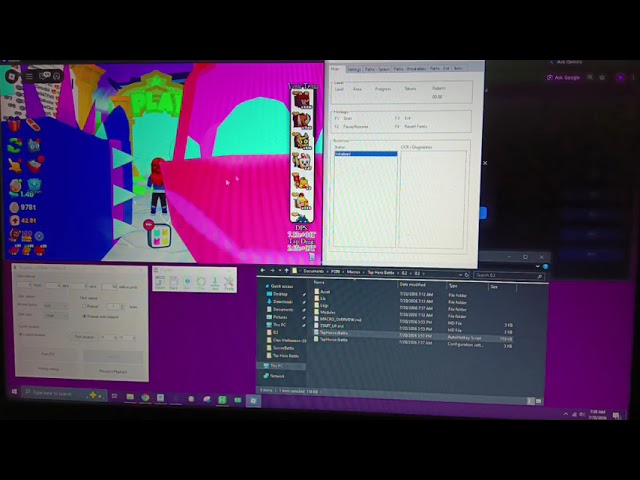Select the Pick location radio button

point(68,336)
